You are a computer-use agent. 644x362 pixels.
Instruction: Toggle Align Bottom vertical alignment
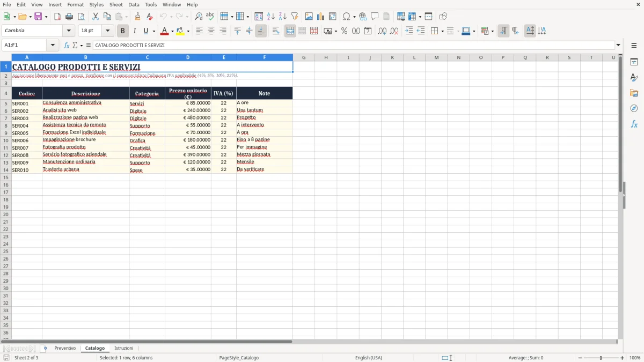(x=261, y=31)
